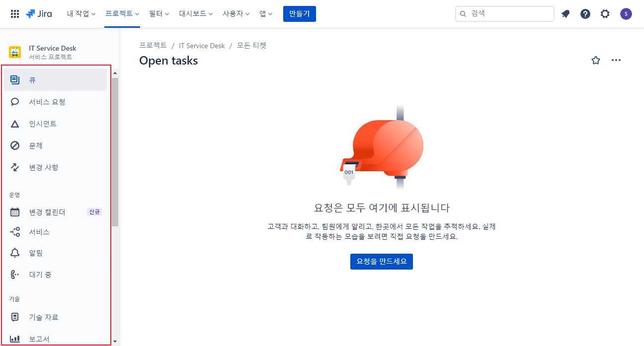The height and width of the screenshot is (346, 644).
Task: Select 인시던트 in the sidebar
Action: [55, 124]
